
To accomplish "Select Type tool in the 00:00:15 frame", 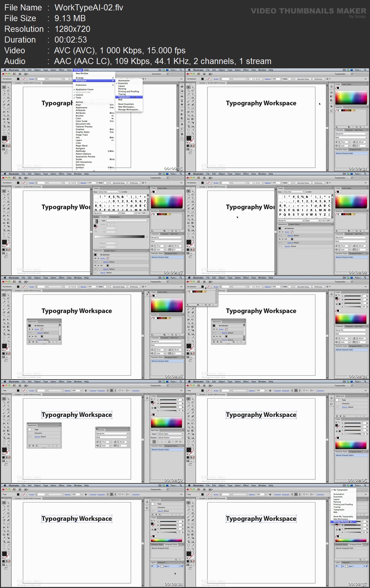I will pyautogui.click(x=8, y=94).
